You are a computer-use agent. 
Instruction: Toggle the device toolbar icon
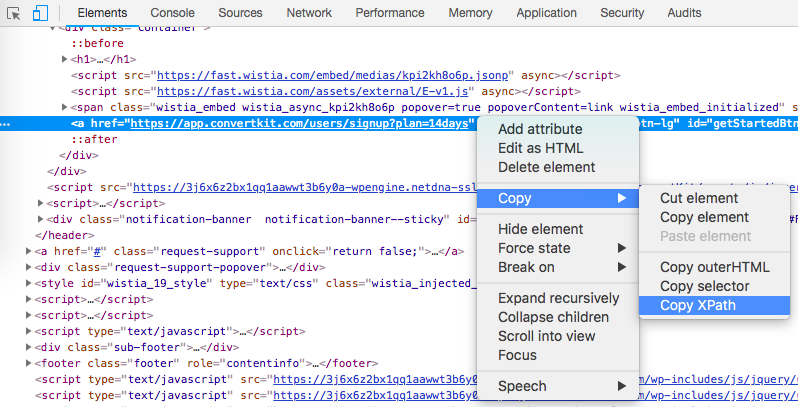(41, 13)
